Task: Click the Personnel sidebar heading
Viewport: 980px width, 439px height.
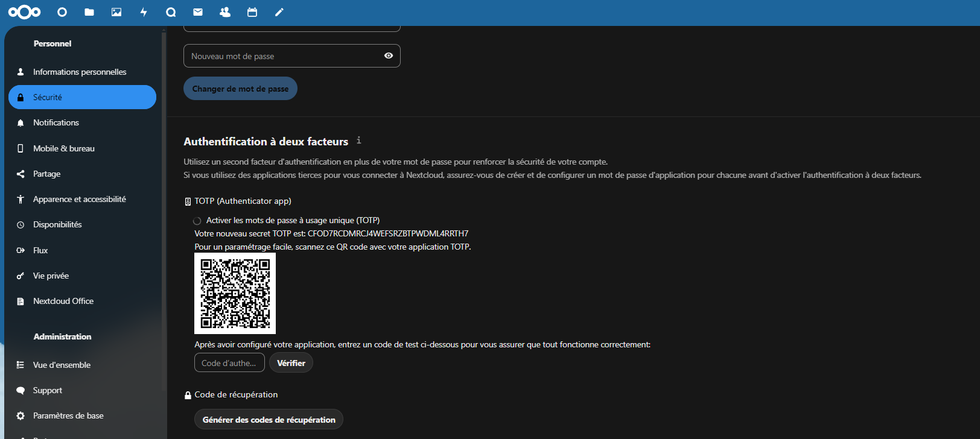Action: click(52, 43)
